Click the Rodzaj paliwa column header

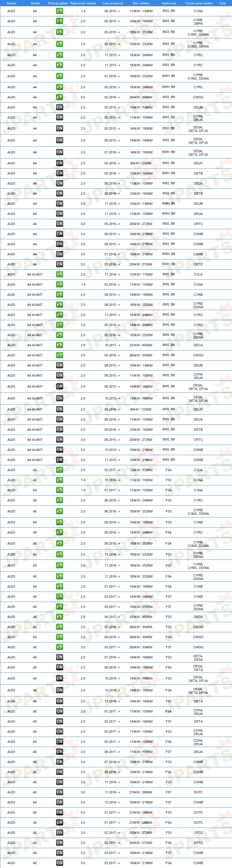pyautogui.click(x=58, y=3)
